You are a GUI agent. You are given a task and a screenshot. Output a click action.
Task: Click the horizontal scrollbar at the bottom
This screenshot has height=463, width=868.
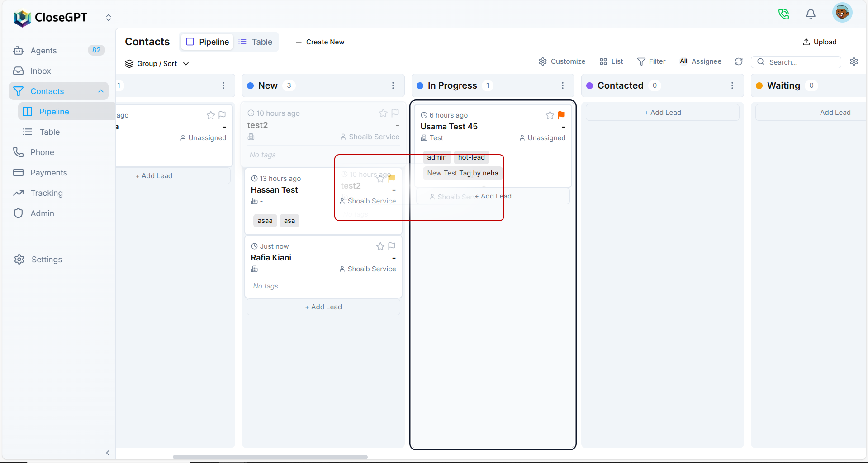click(x=270, y=457)
